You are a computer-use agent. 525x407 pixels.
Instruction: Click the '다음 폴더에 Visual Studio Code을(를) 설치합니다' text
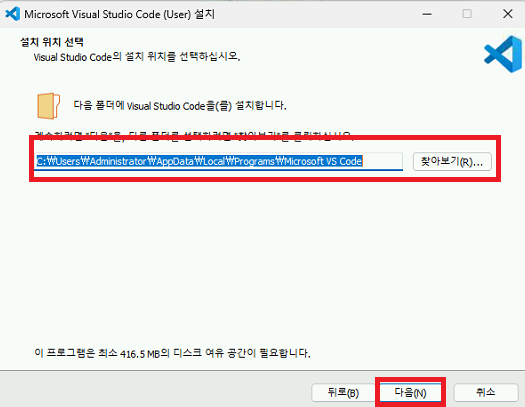pos(180,106)
